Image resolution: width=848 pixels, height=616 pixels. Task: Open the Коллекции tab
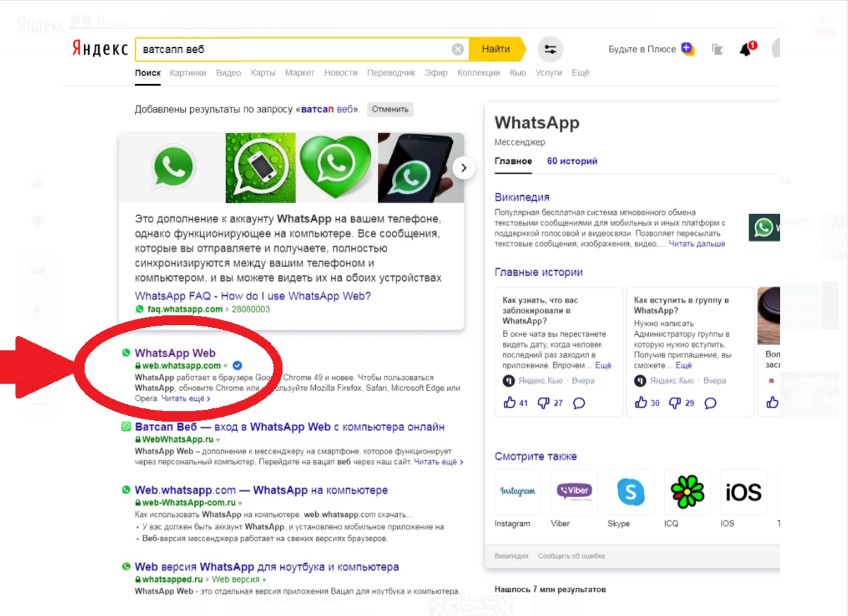478,73
